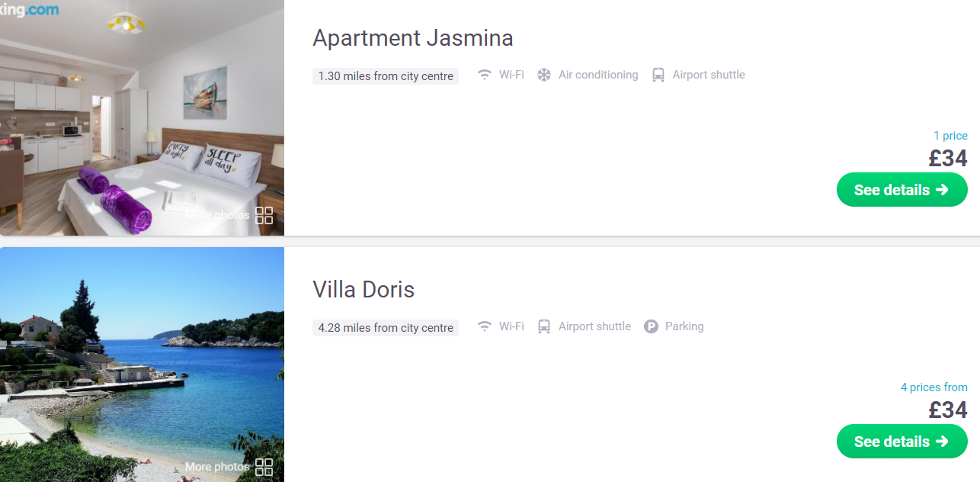Click the Parking icon for Villa Doris
Image resolution: width=980 pixels, height=482 pixels.
651,326
